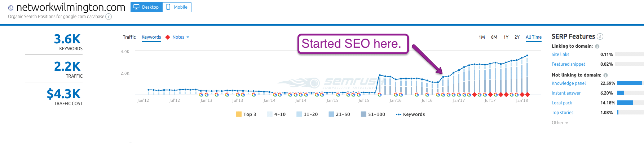This screenshot has width=644, height=143.
Task: Toggle Keywords line in chart legend
Action: [410, 114]
